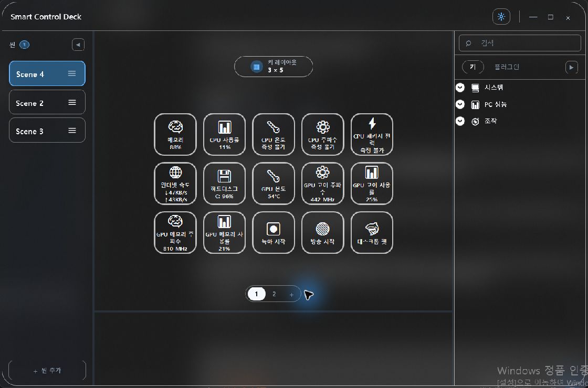
Task: Click the 방송 시작 broadcast key
Action: point(322,233)
